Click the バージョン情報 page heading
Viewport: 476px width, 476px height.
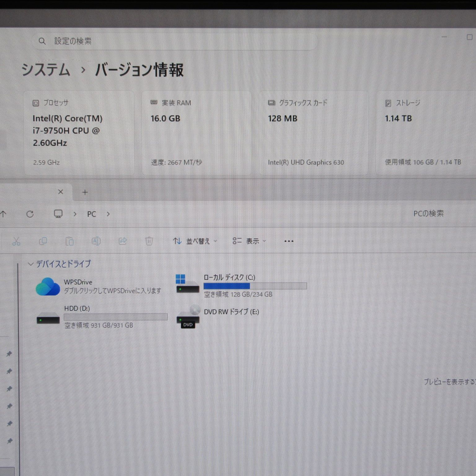(139, 69)
